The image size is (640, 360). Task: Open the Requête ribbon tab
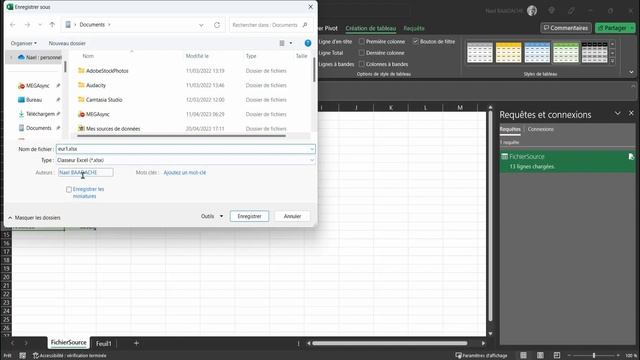414,28
